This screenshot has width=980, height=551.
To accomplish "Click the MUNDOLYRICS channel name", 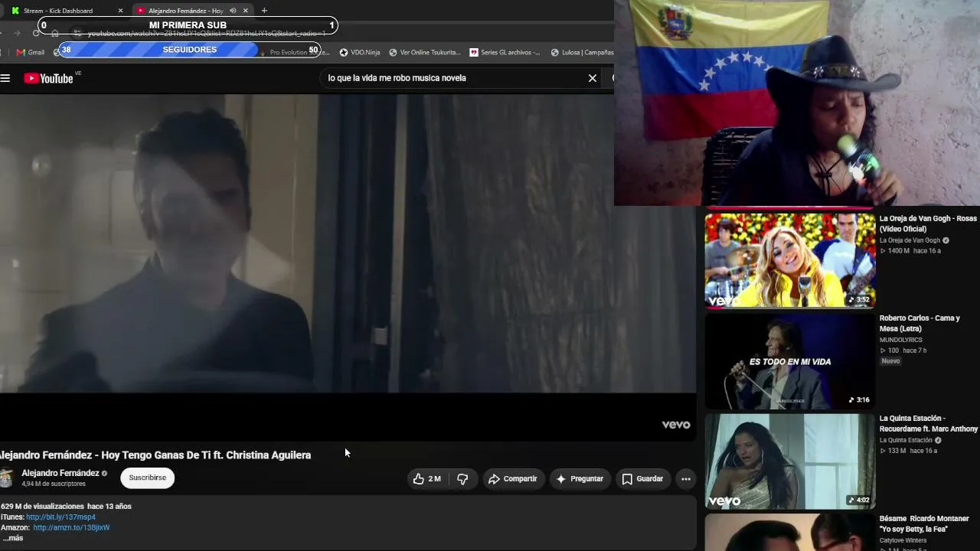I will 900,340.
